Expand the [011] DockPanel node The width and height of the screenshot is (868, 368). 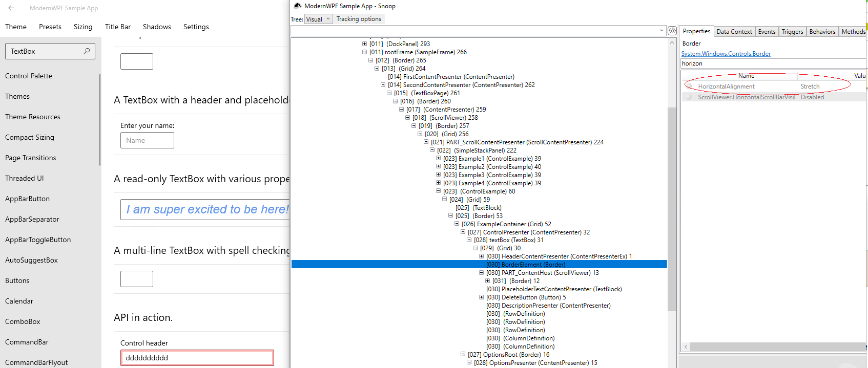click(364, 44)
